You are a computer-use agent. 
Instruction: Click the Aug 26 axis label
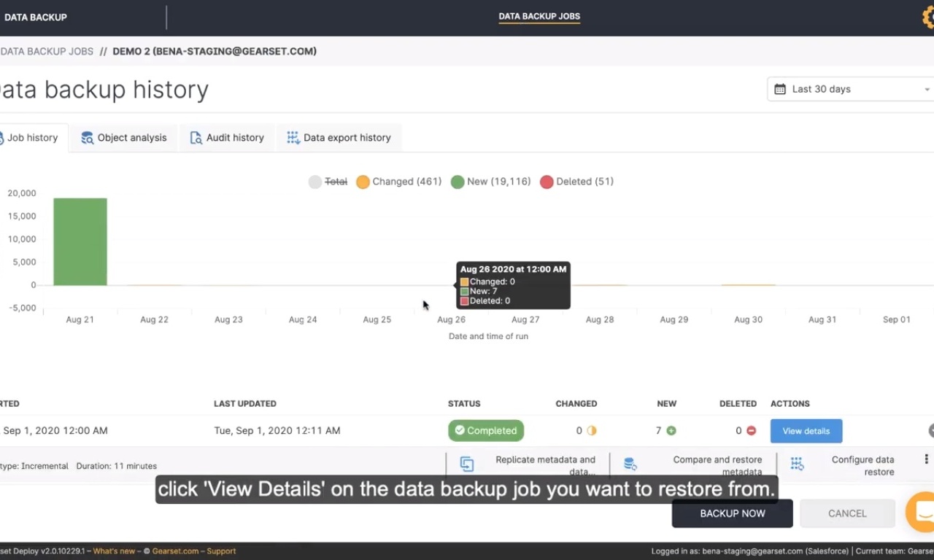coord(451,319)
